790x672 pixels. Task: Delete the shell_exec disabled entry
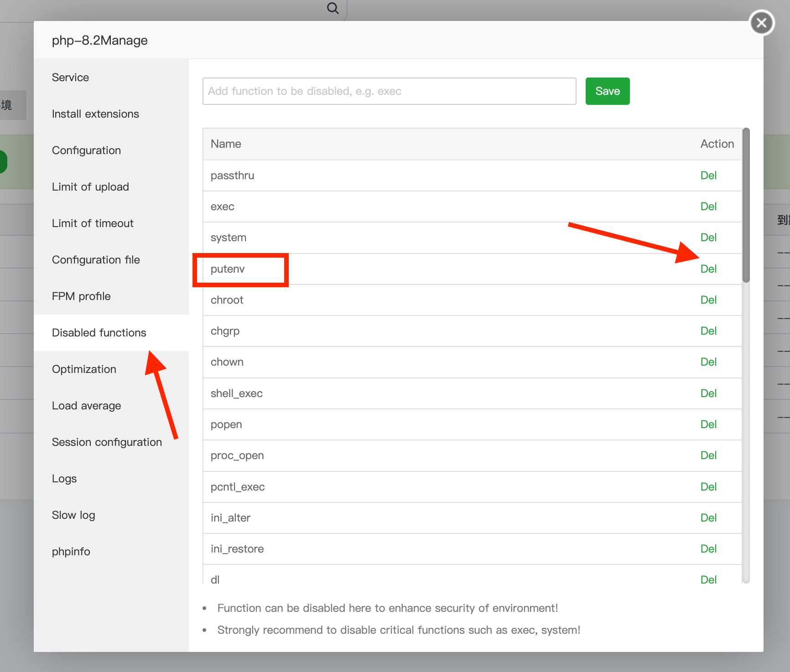coord(708,393)
